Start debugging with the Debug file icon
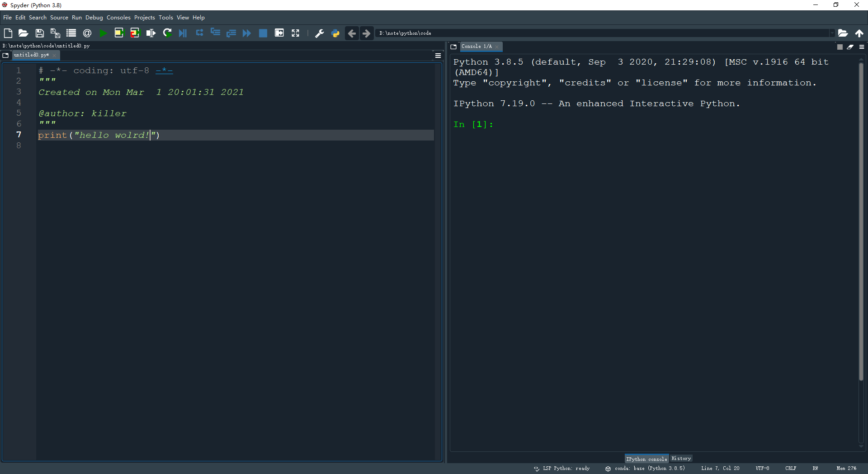Image resolution: width=868 pixels, height=474 pixels. point(183,33)
